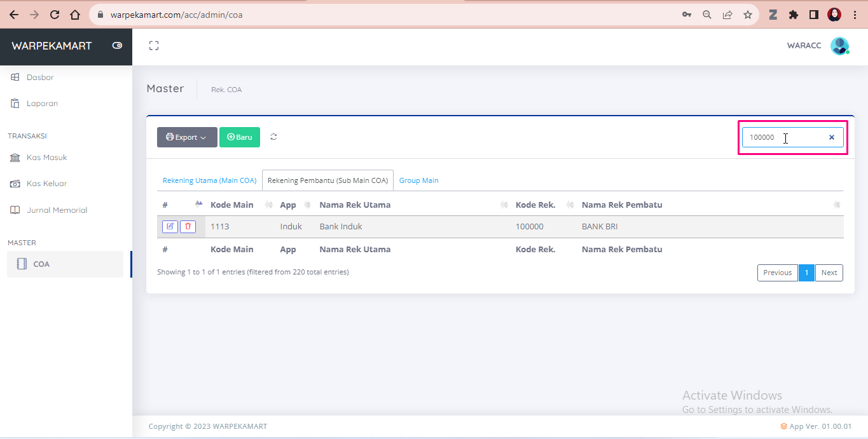Image resolution: width=868 pixels, height=439 pixels.
Task: Open Laporan in the sidebar
Action: [42, 104]
